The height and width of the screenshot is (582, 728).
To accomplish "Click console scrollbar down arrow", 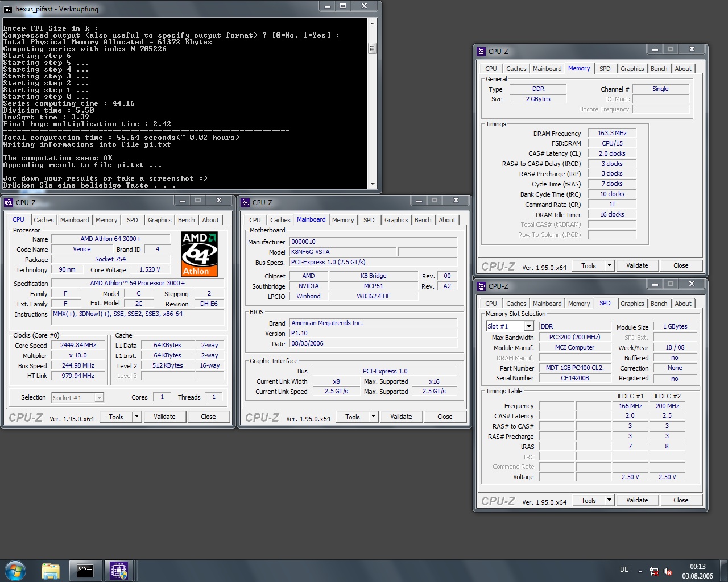I will click(373, 184).
